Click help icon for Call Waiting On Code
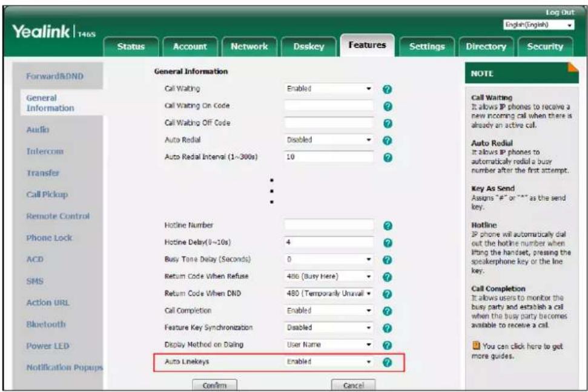Viewport: 588px width, 392px height. 388,106
